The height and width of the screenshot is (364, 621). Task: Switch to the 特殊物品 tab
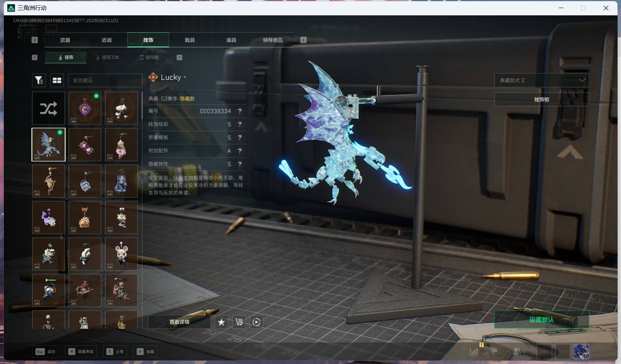273,40
